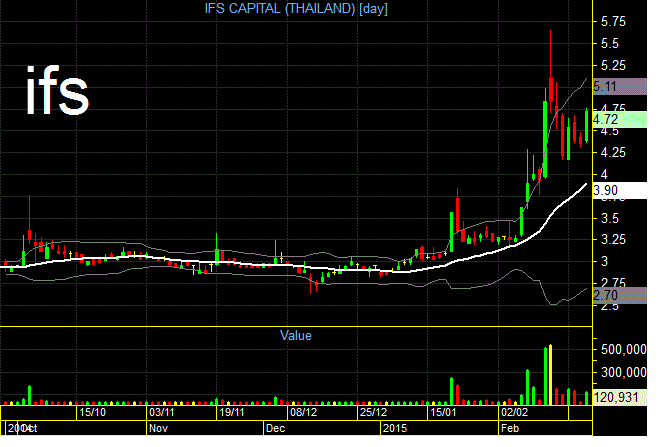Select the 2015 year label
672x447 pixels.
click(395, 428)
